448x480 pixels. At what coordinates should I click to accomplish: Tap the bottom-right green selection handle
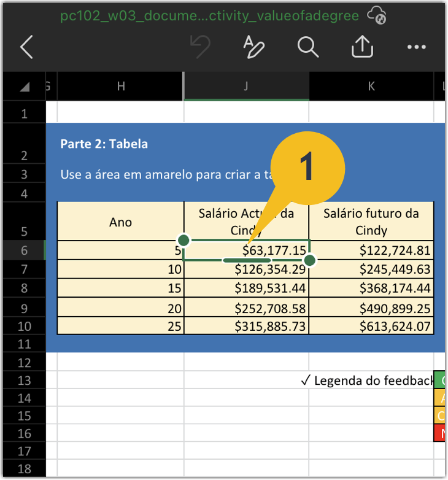click(310, 260)
